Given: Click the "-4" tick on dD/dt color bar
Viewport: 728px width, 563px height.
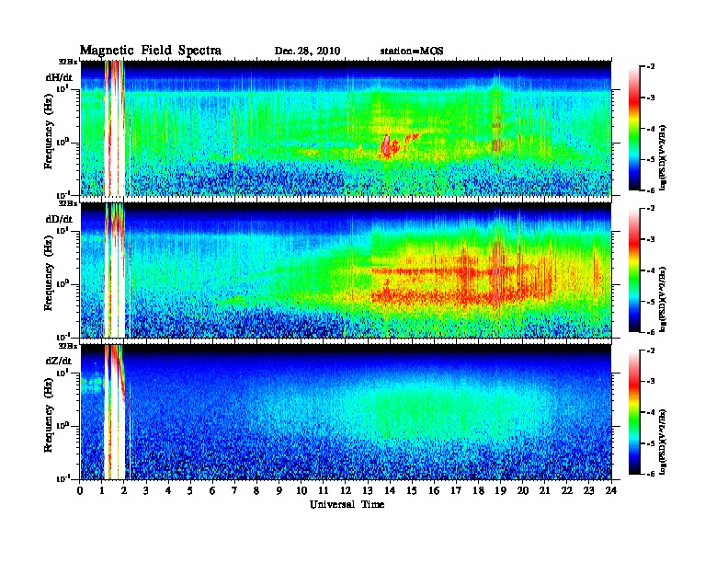Looking at the screenshot, I should coord(651,270).
